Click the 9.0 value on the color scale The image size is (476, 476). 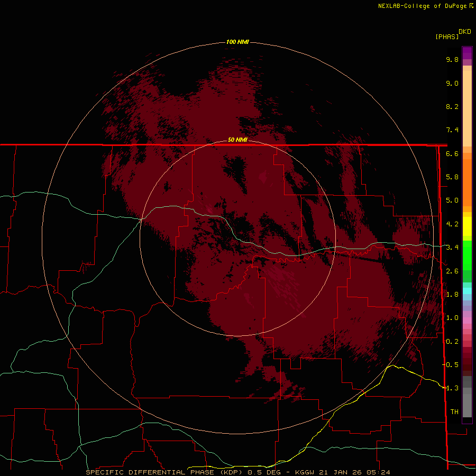tap(452, 83)
